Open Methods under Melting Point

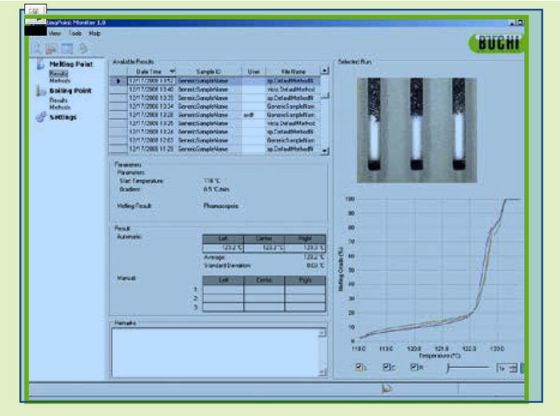point(60,81)
